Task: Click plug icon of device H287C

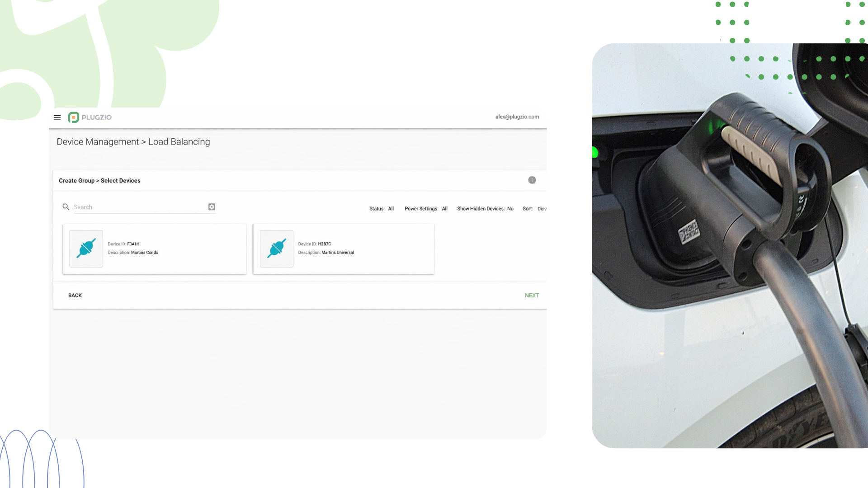Action: (277, 249)
